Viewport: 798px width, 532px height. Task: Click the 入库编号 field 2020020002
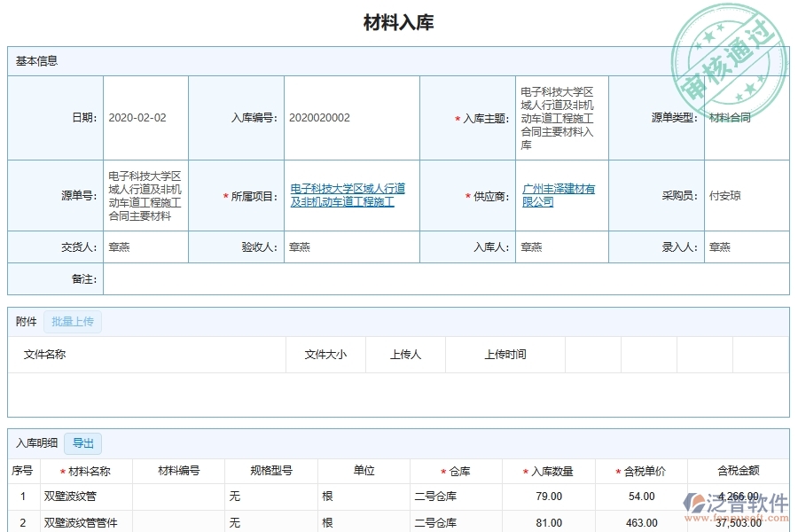tap(319, 116)
